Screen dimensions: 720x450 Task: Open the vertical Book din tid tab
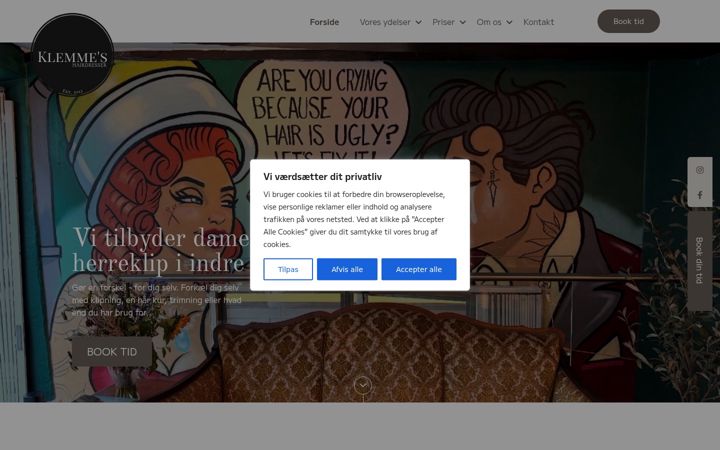tap(699, 260)
